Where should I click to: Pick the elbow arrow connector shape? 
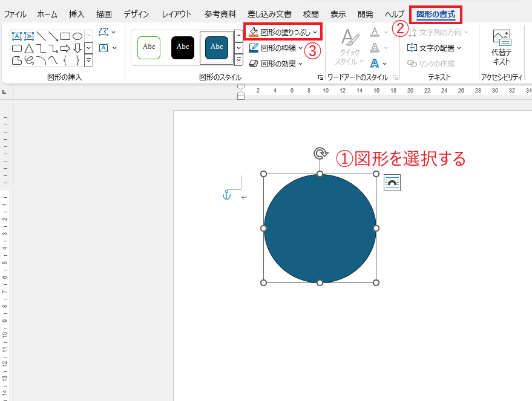tap(53, 48)
